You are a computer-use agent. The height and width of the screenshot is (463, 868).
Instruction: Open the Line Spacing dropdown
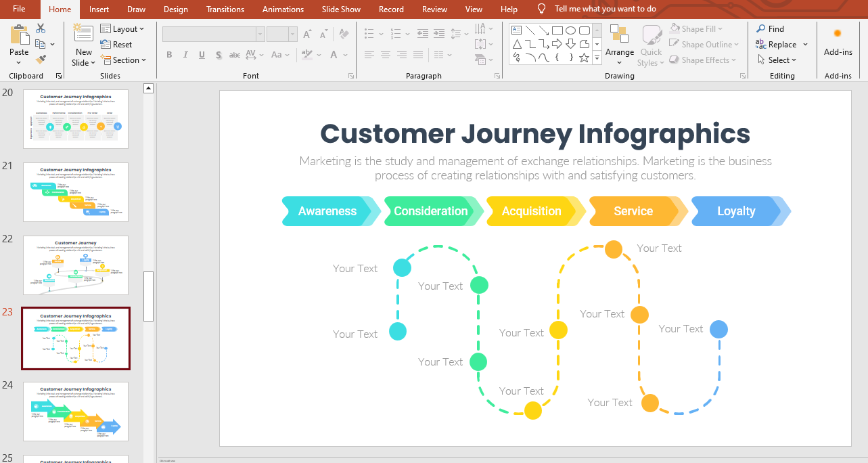[459, 34]
